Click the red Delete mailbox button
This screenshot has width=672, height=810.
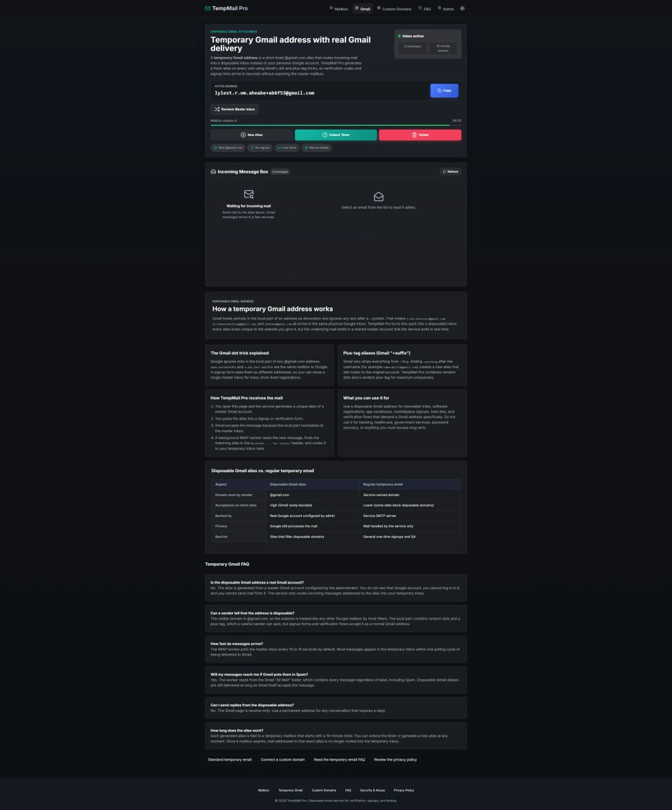[420, 135]
